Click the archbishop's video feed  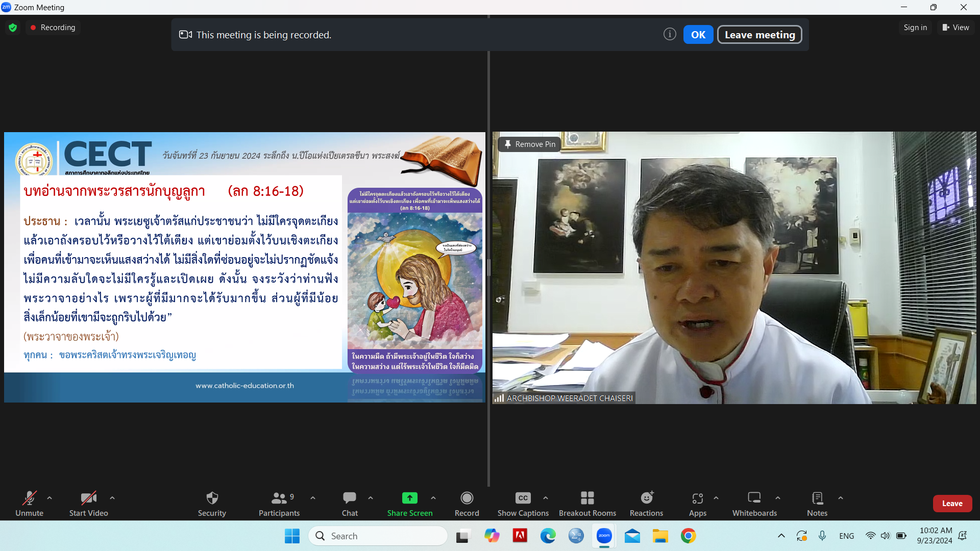734,268
